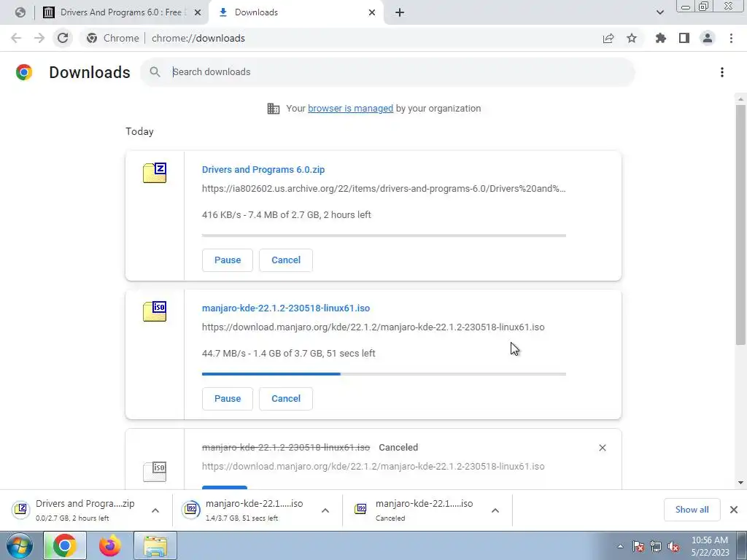Viewport: 747px width, 560px height.
Task: Open the Downloads page more-actions menu
Action: (x=722, y=72)
